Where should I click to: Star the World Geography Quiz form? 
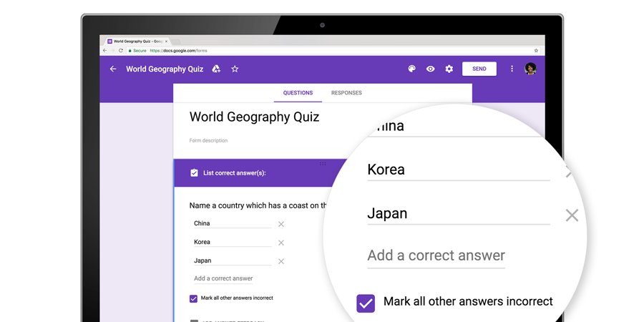coord(235,69)
